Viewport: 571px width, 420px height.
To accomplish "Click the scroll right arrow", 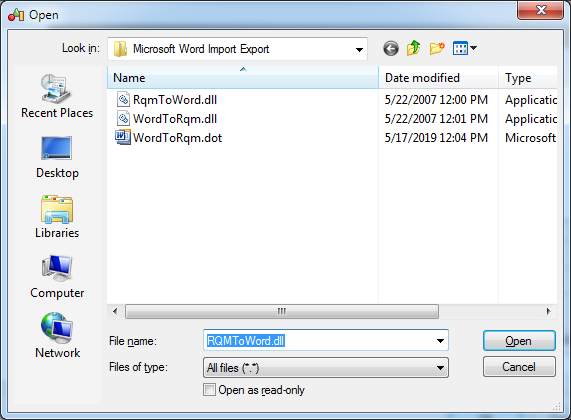I will [x=548, y=311].
